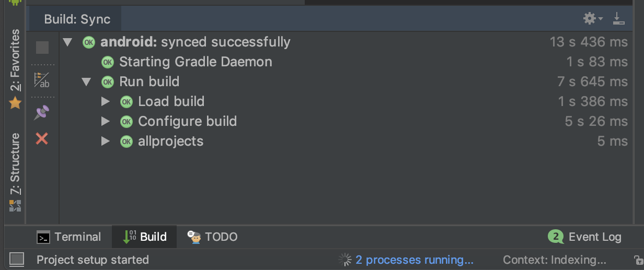Open the Terminal tool window
This screenshot has height=270, width=644.
[x=69, y=237]
